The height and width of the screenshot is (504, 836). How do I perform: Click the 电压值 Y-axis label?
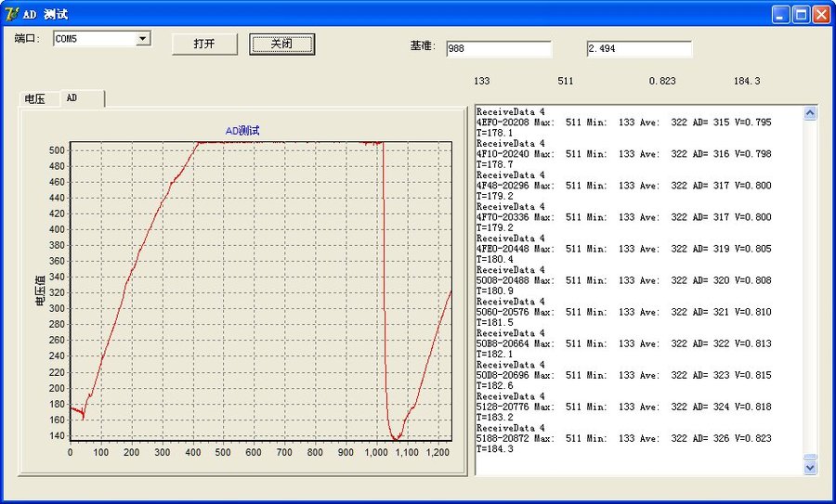39,291
